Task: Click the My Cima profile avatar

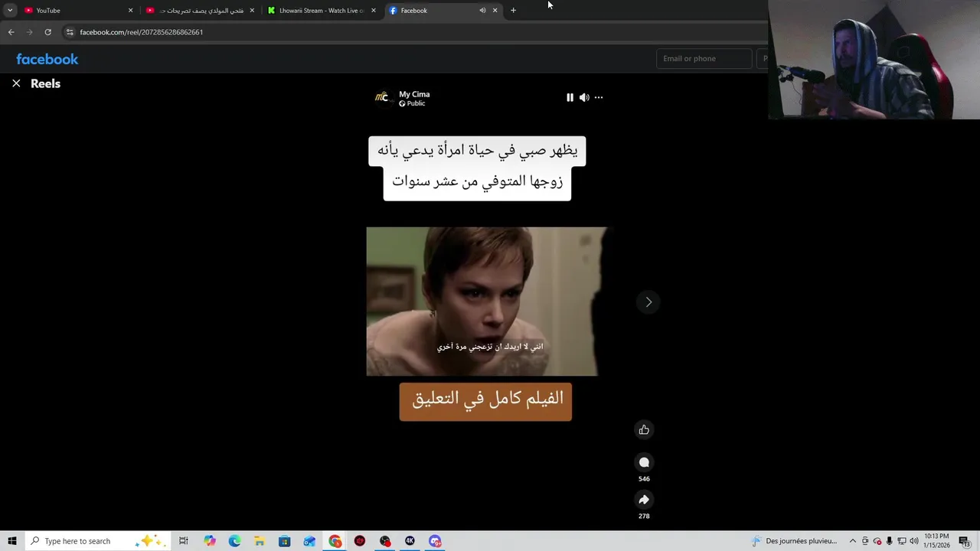Action: (381, 97)
